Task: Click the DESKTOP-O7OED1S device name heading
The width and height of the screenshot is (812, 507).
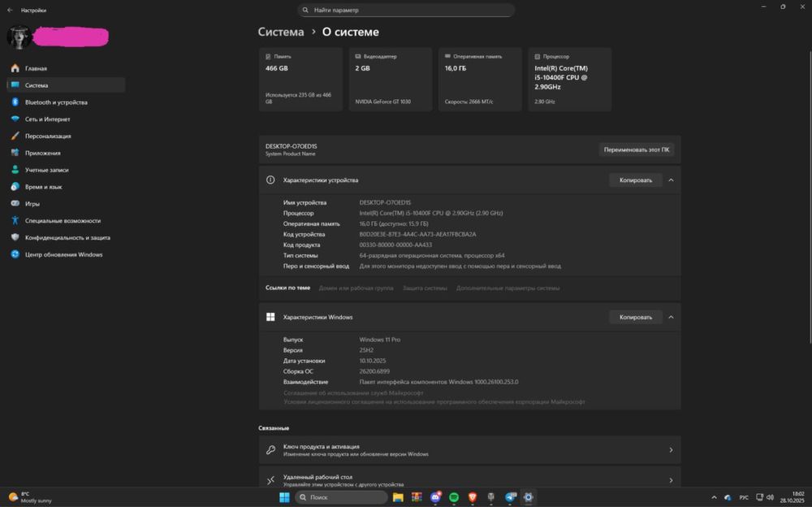Action: [291, 146]
